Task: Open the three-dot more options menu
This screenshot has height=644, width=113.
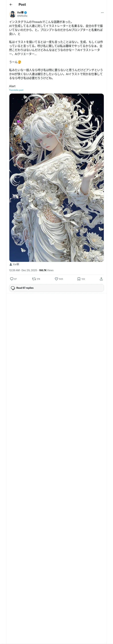Action: tap(102, 13)
